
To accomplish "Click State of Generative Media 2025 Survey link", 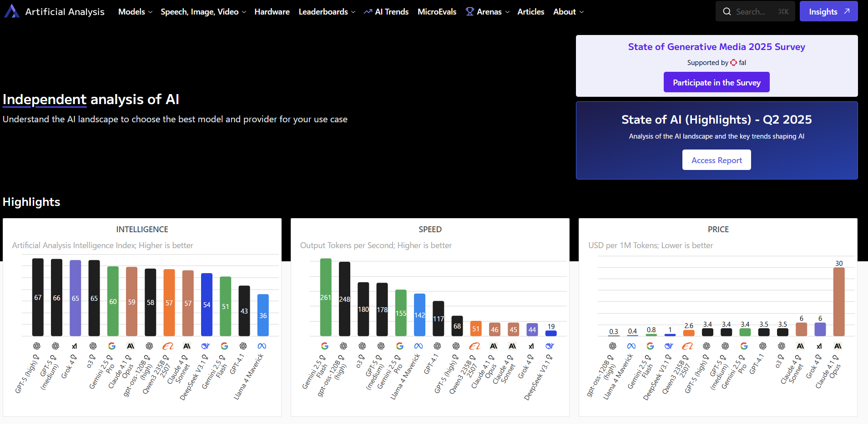I will coord(717,47).
